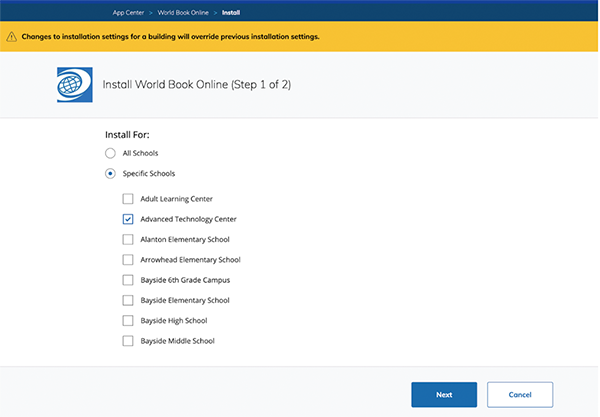Check the Adult Learning Center checkbox
This screenshot has height=417, width=600.
128,199
